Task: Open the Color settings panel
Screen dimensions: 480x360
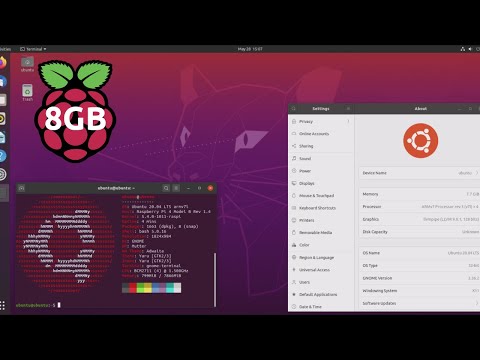Action: 321,245
